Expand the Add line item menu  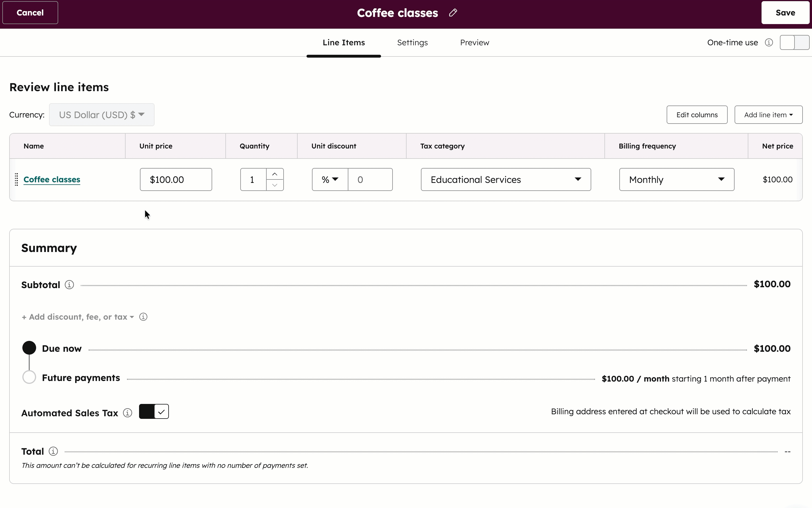click(x=768, y=115)
